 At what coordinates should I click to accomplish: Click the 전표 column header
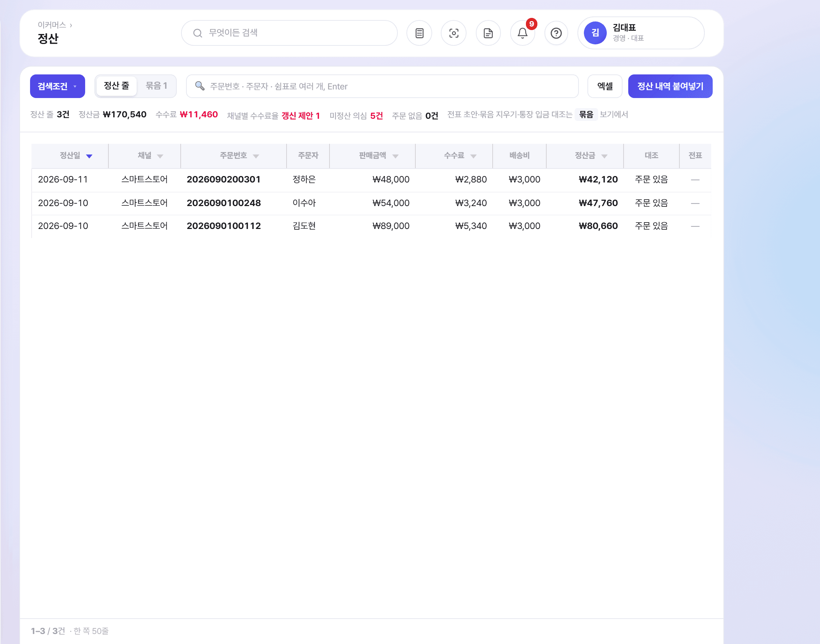click(x=695, y=155)
